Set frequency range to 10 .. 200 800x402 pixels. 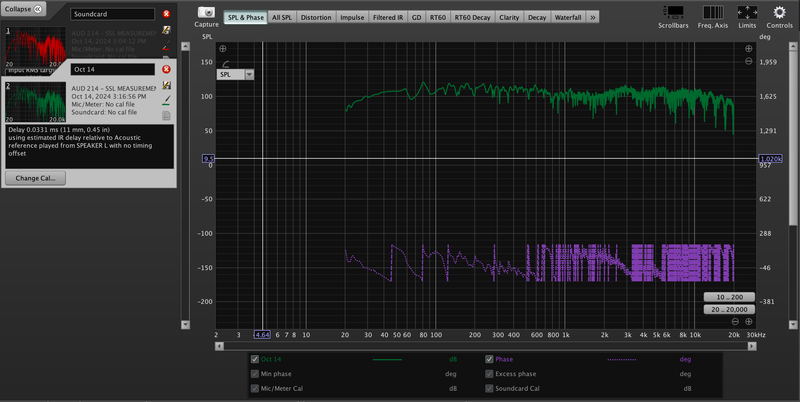click(729, 297)
